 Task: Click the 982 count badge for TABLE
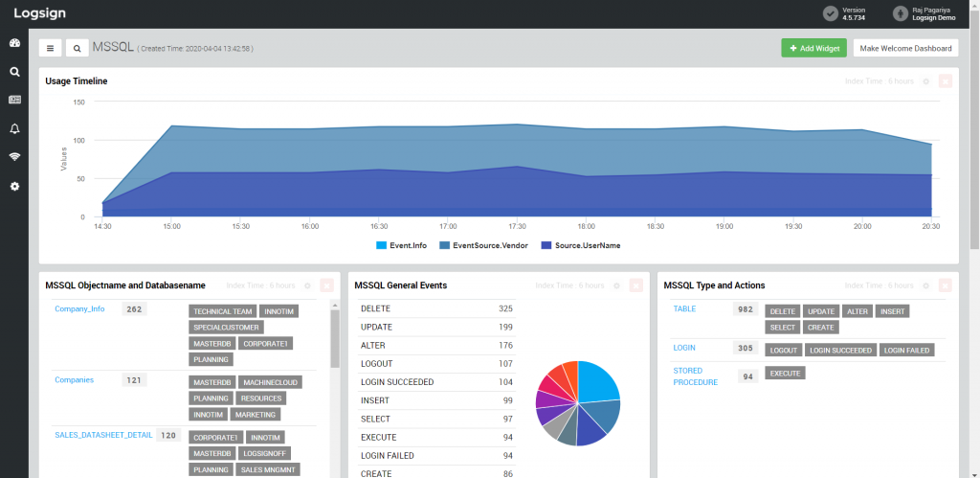745,309
